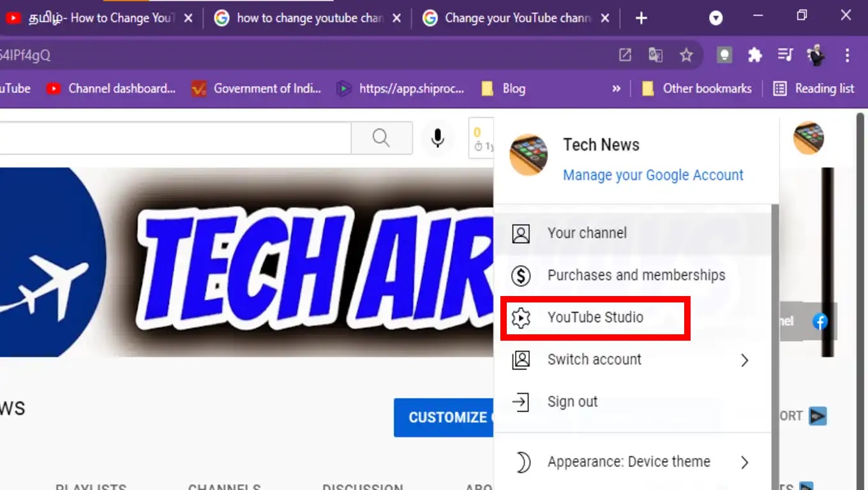Open the Extensions puzzle icon

[x=755, y=56]
